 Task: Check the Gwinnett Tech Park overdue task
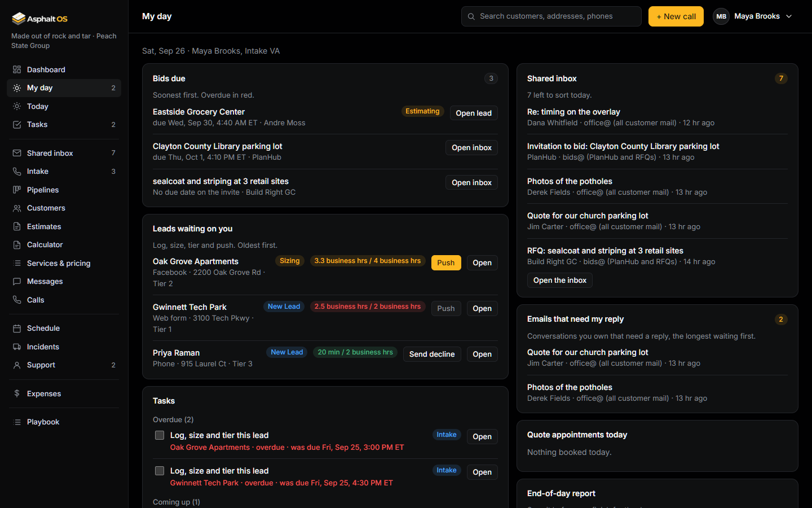pos(160,471)
